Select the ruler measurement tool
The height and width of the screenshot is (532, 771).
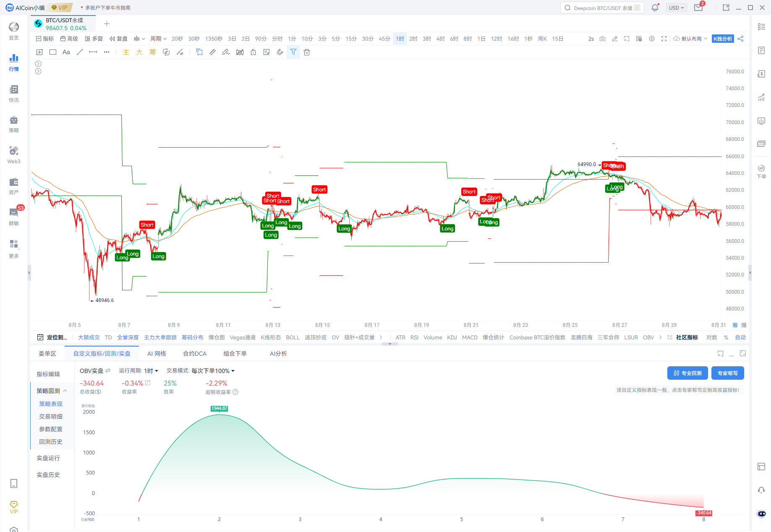pyautogui.click(x=213, y=52)
